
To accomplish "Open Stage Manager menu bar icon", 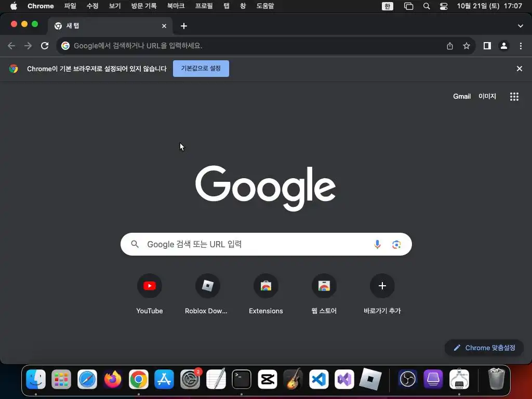I will pyautogui.click(x=408, y=6).
